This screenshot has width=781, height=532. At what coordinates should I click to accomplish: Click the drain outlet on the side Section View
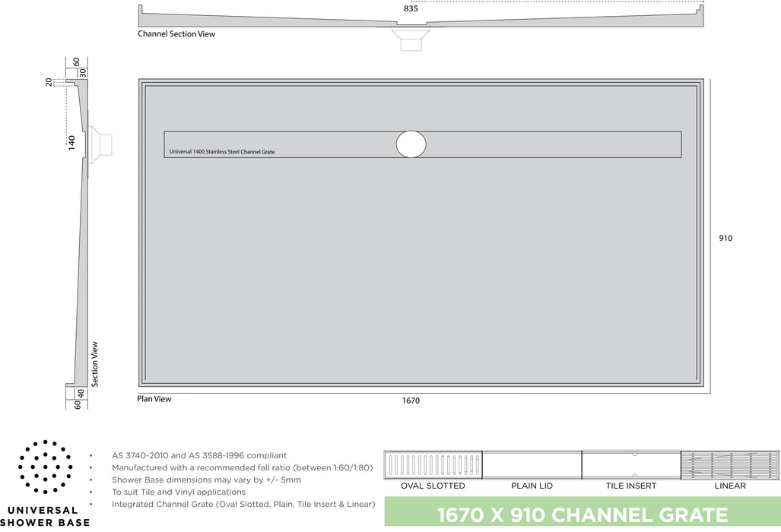pyautogui.click(x=102, y=142)
